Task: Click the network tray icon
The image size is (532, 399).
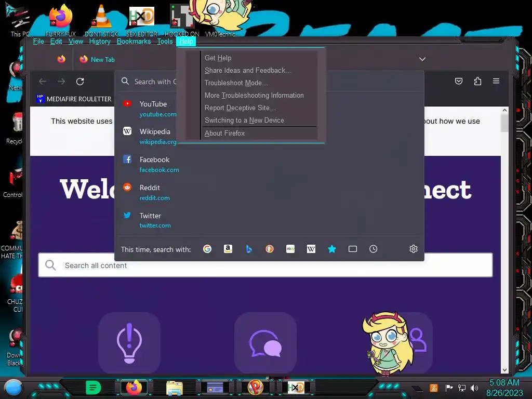Action: coord(461,388)
